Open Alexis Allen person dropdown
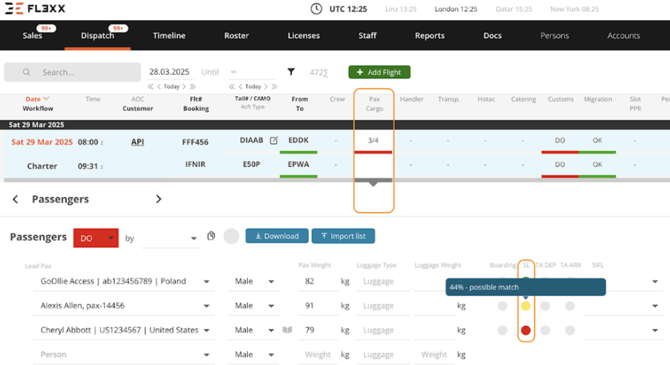This screenshot has height=365, width=670. click(206, 306)
